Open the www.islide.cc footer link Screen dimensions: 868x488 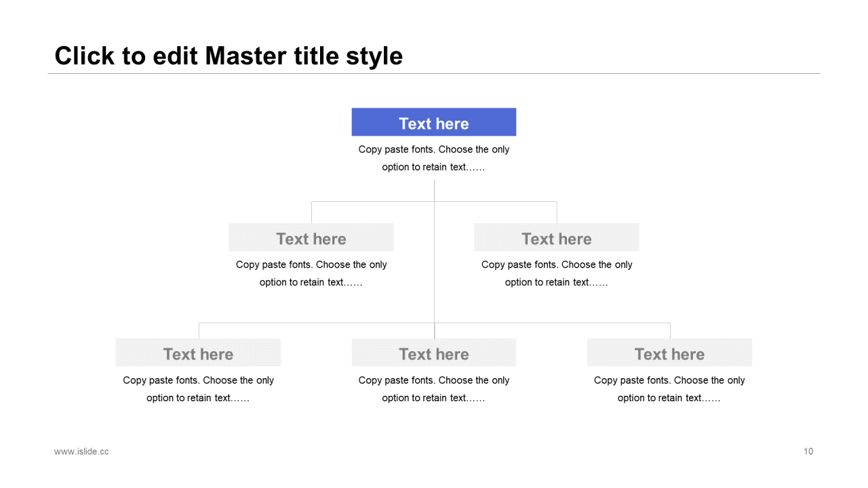[x=81, y=451]
